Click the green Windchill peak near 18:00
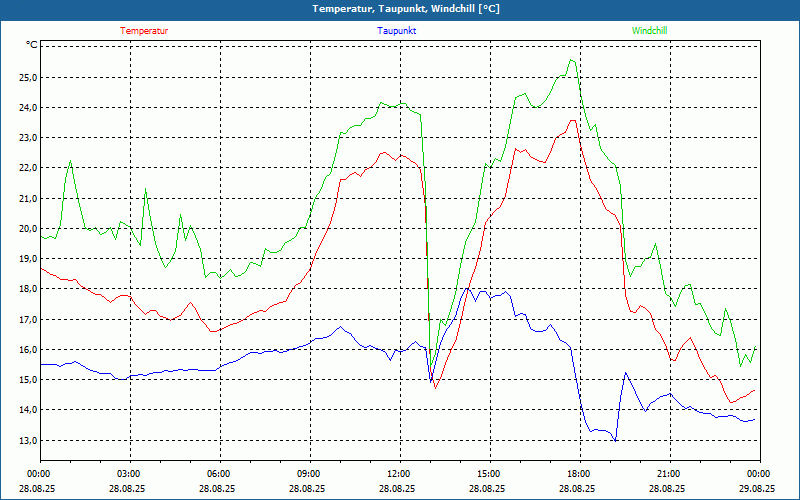Viewport: 800px width, 500px height. pyautogui.click(x=571, y=60)
